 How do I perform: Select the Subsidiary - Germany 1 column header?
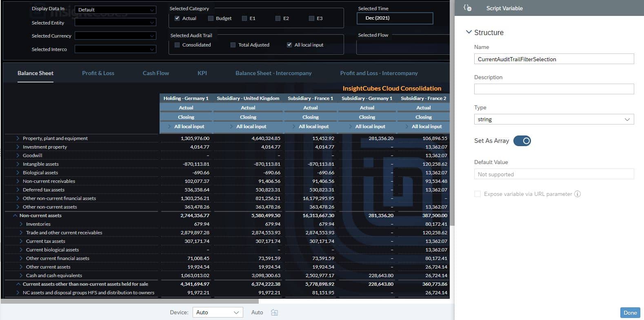tap(367, 98)
